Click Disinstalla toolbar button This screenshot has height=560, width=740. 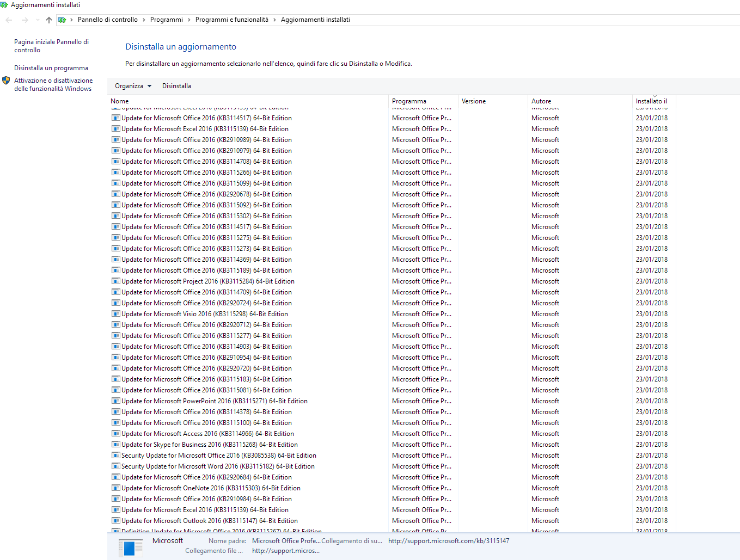(x=176, y=86)
